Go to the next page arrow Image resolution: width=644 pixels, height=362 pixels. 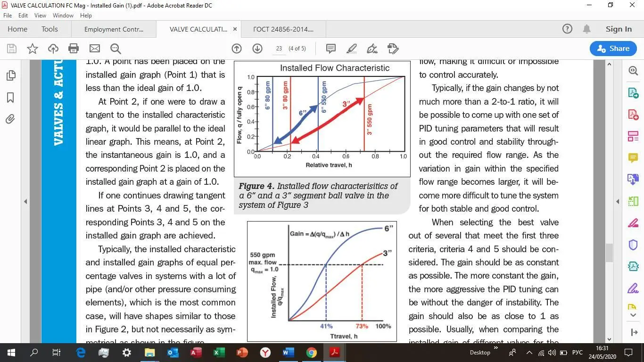coord(257,49)
